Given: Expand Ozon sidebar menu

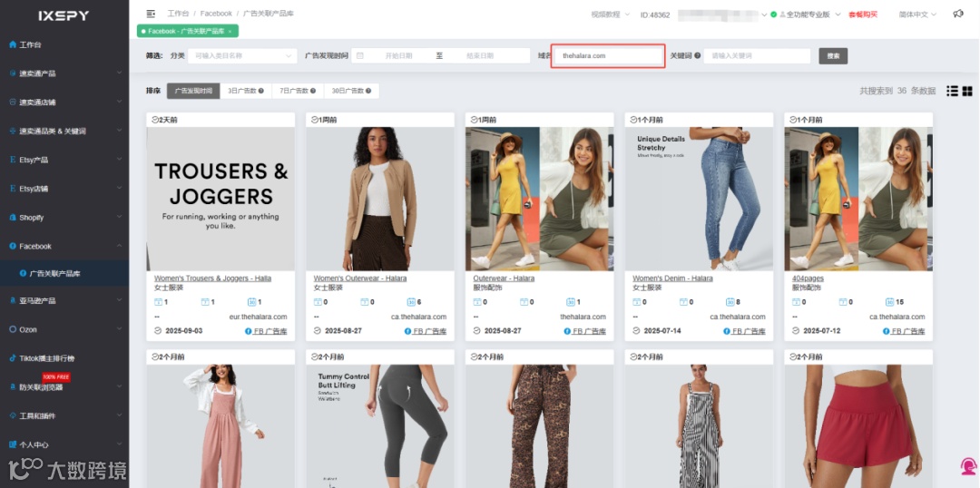Looking at the screenshot, I should (x=64, y=329).
